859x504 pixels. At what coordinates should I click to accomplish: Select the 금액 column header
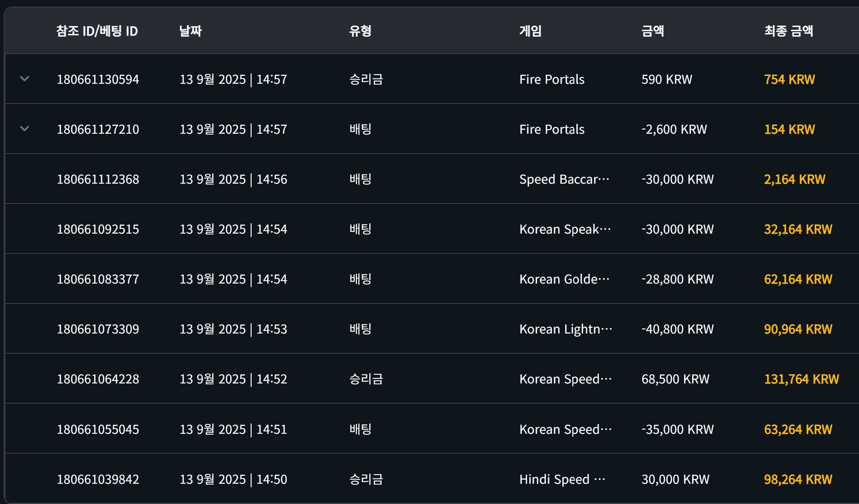[653, 31]
